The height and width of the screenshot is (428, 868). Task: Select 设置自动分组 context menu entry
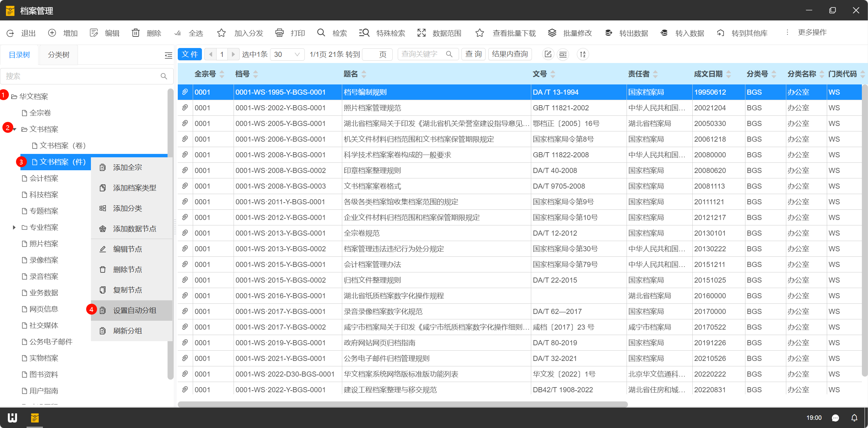click(135, 310)
